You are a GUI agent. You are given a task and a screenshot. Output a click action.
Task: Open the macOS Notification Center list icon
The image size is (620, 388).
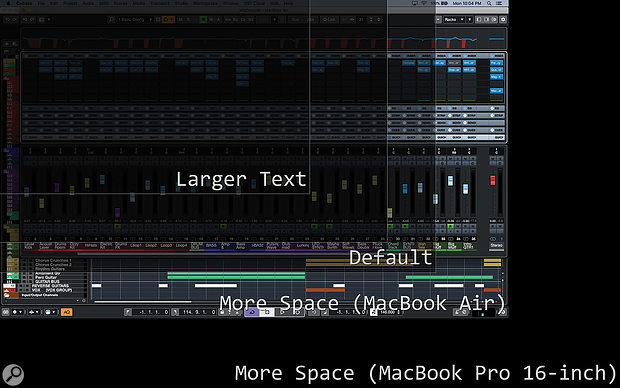499,3
